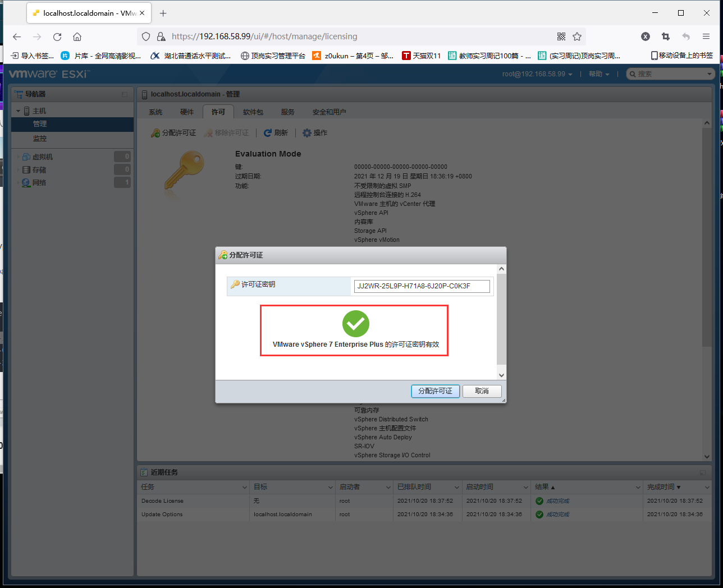Screen dimensions: 723x588
Task: Reload the page with the refresh icon
Action: [57, 36]
